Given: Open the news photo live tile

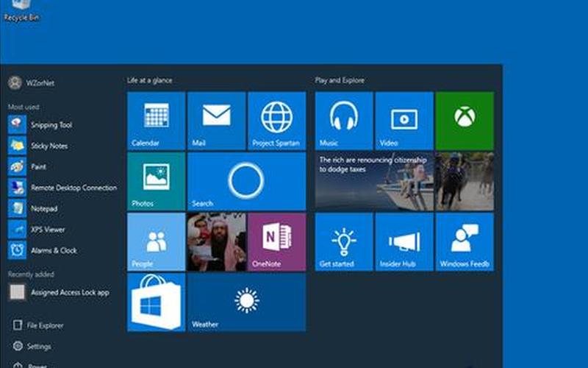Looking at the screenshot, I should click(x=216, y=242).
